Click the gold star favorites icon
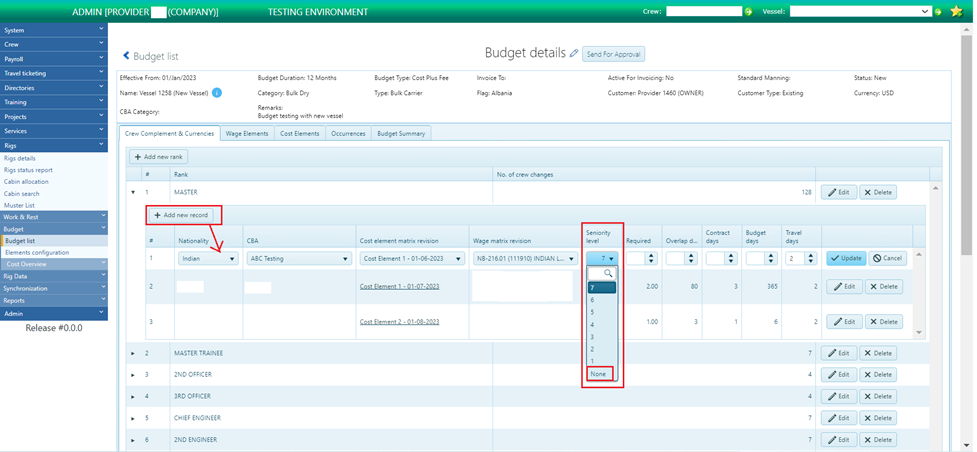Viewport: 977px width, 452px height. click(957, 12)
